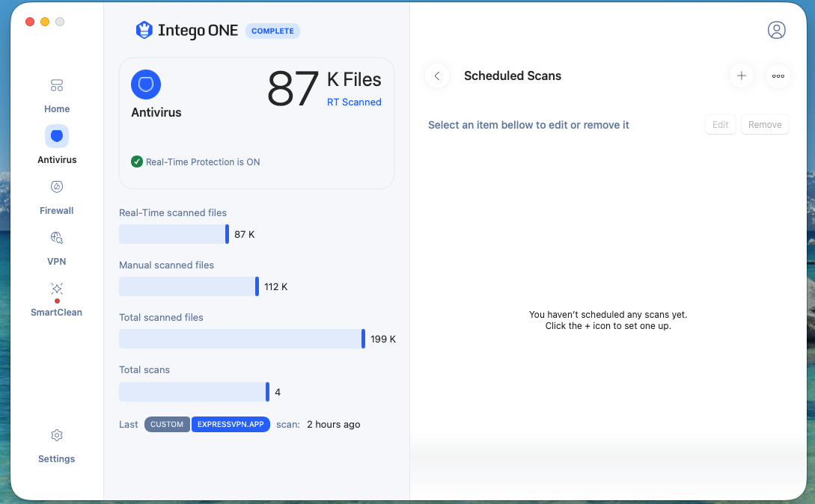The image size is (815, 504).
Task: Click the 'K Files' text
Action: point(354,79)
